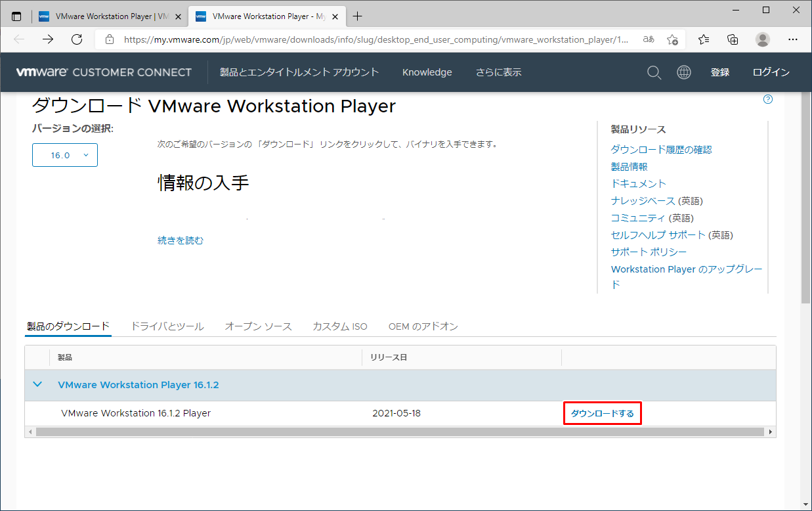Open browser Collections icon
Screen dimensions: 812x511
[x=733, y=39]
